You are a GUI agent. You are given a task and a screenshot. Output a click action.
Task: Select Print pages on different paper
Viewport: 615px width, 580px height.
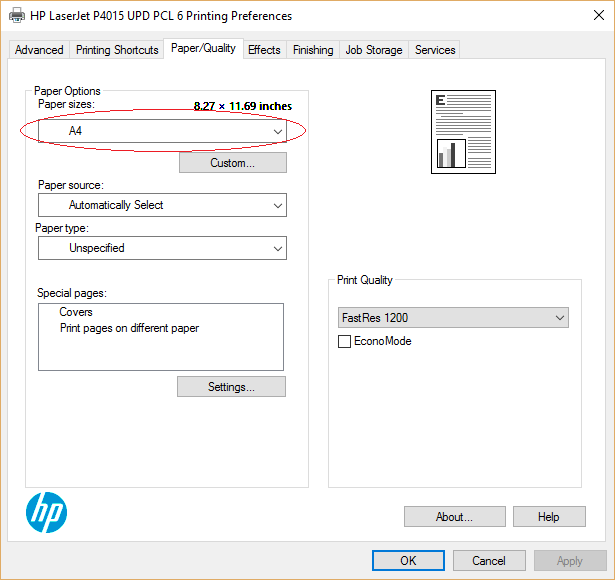(x=129, y=328)
